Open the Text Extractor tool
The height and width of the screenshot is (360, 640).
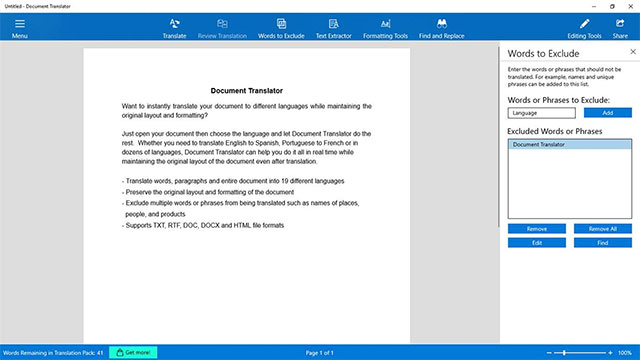[333, 24]
